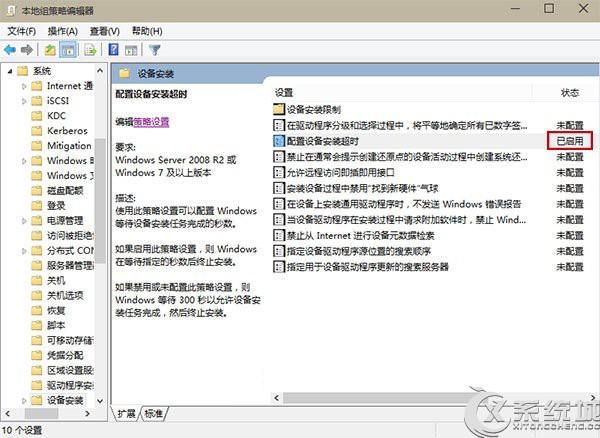Expand the 分布式 COM tree node

[x=24, y=251]
